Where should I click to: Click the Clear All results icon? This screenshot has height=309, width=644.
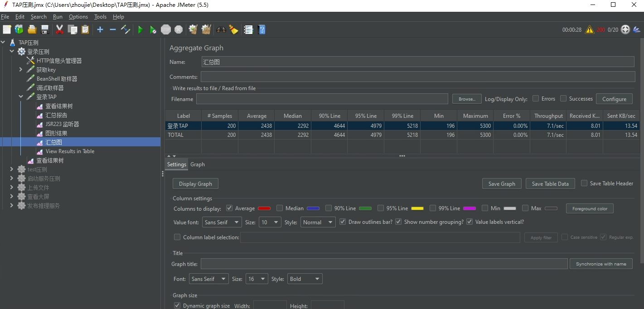click(x=206, y=29)
